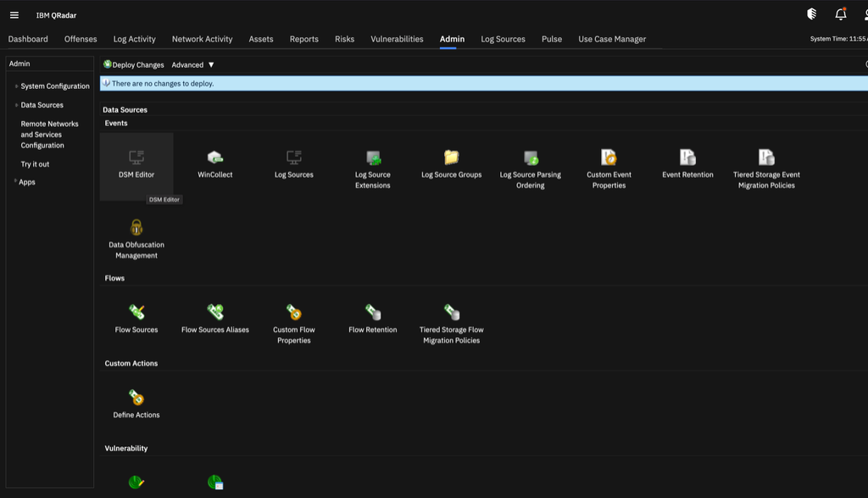Switch to the Pulse tab
Image resolution: width=868 pixels, height=498 pixels.
coord(551,39)
